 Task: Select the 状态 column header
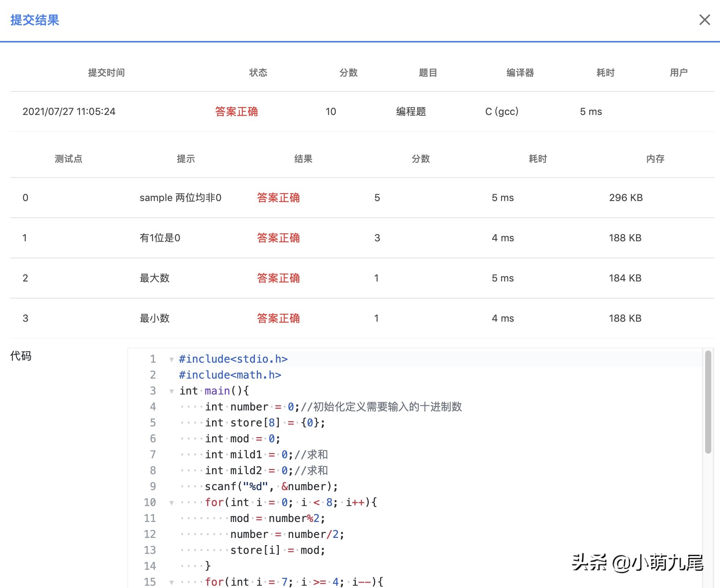(x=258, y=72)
